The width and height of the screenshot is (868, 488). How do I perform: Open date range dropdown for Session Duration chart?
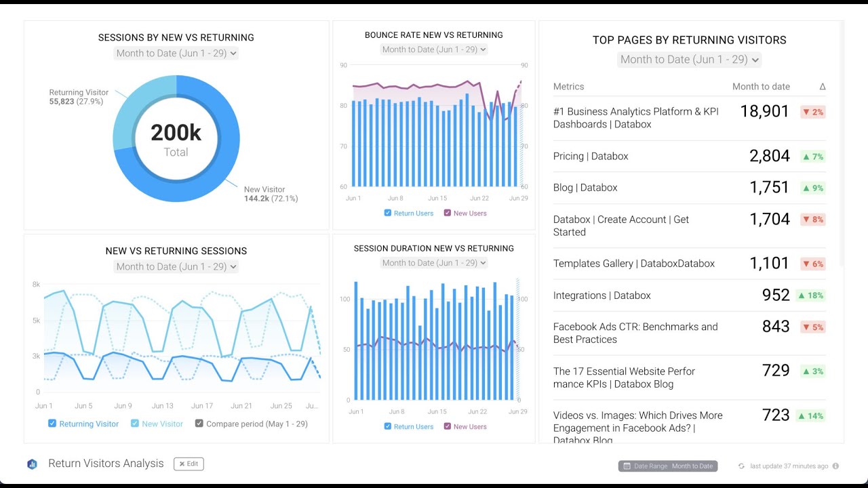(434, 263)
